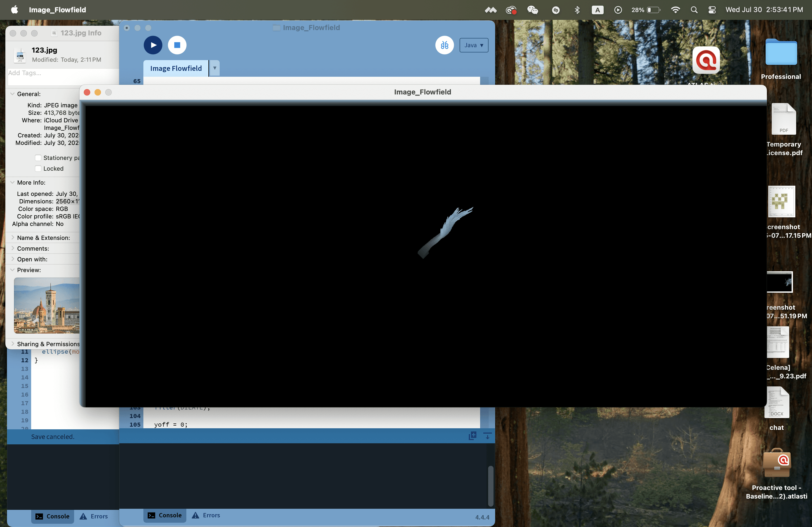Click the 123.jpg preview thumbnail
Viewport: 812px width, 527px height.
click(47, 305)
